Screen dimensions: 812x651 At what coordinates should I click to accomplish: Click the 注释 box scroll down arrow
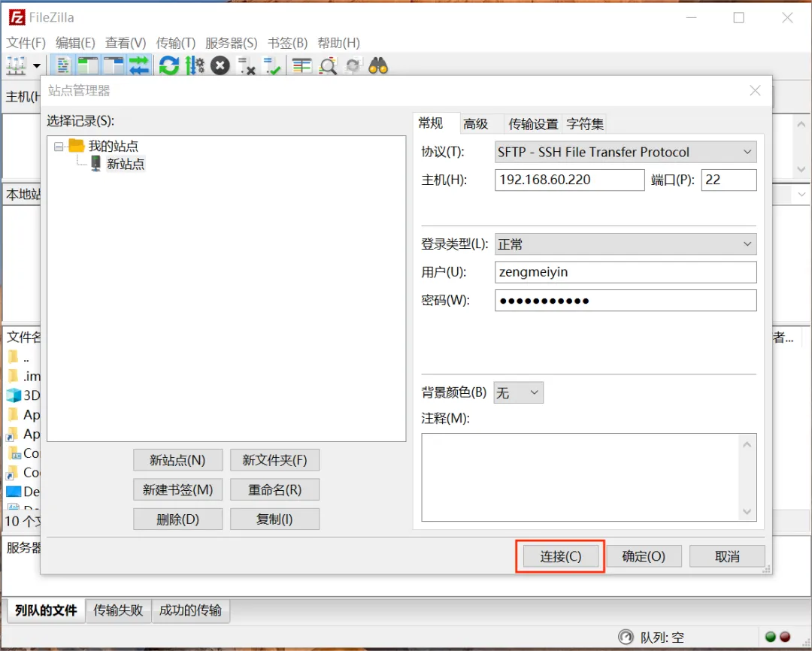point(747,512)
